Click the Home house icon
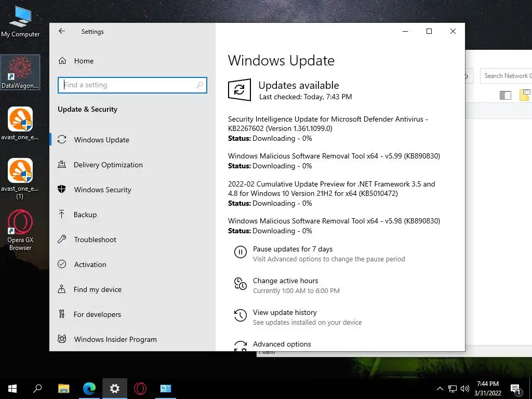This screenshot has width=532, height=399. click(x=62, y=61)
